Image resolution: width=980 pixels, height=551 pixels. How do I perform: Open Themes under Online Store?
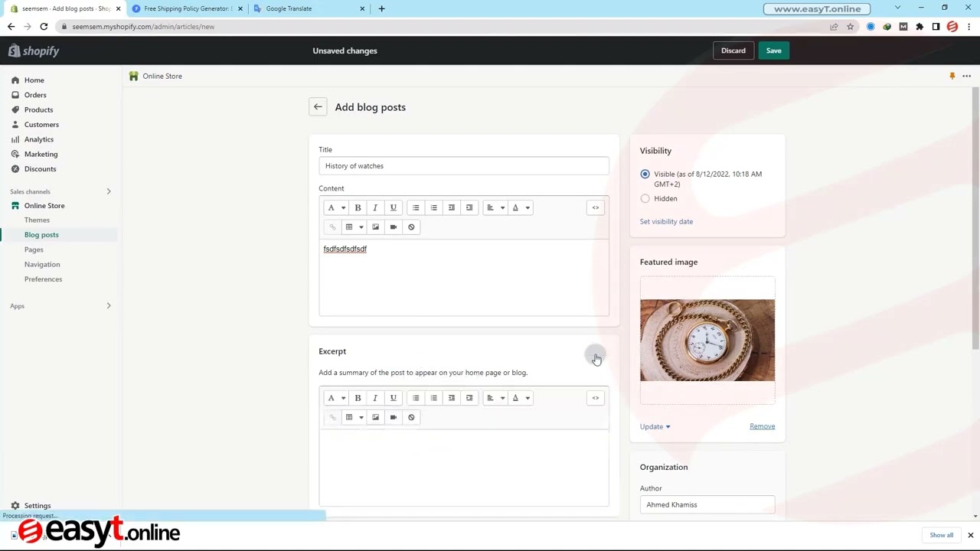pyautogui.click(x=37, y=220)
